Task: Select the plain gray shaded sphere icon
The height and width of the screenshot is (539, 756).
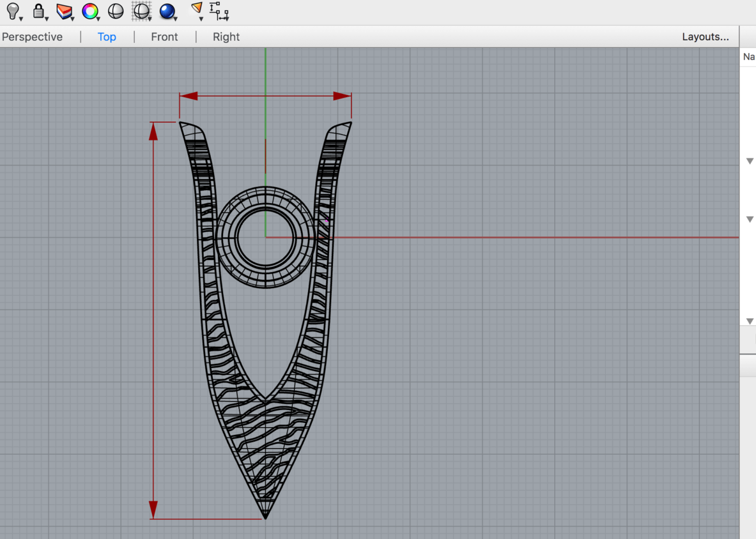Action: pyautogui.click(x=116, y=11)
